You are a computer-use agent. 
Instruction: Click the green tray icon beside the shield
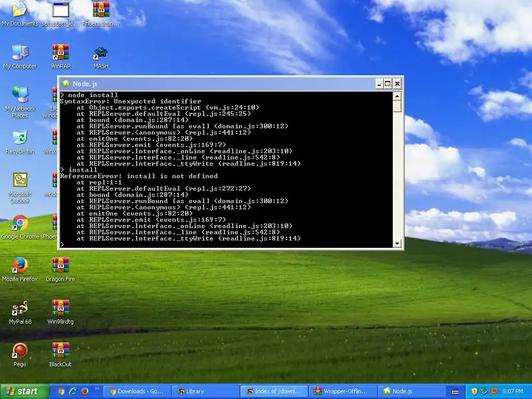point(484,391)
